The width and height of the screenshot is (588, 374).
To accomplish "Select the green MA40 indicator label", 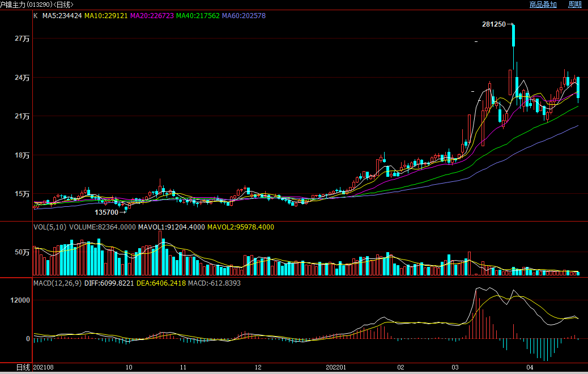I will pyautogui.click(x=198, y=16).
